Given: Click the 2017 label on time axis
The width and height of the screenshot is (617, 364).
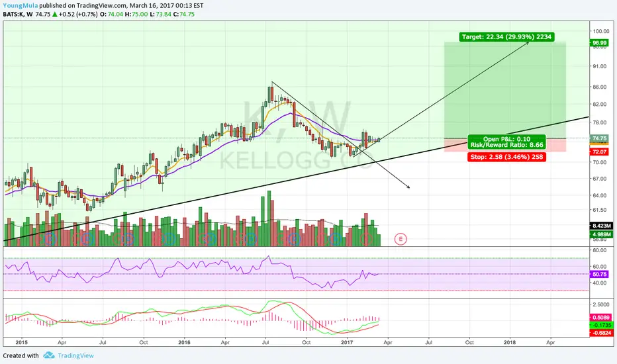Looking at the screenshot, I should tap(347, 342).
